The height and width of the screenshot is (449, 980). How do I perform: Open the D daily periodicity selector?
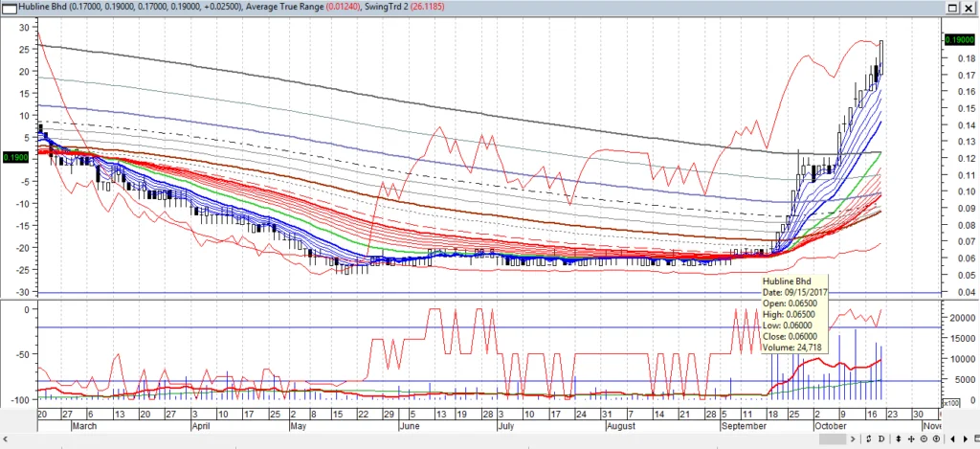[881, 438]
